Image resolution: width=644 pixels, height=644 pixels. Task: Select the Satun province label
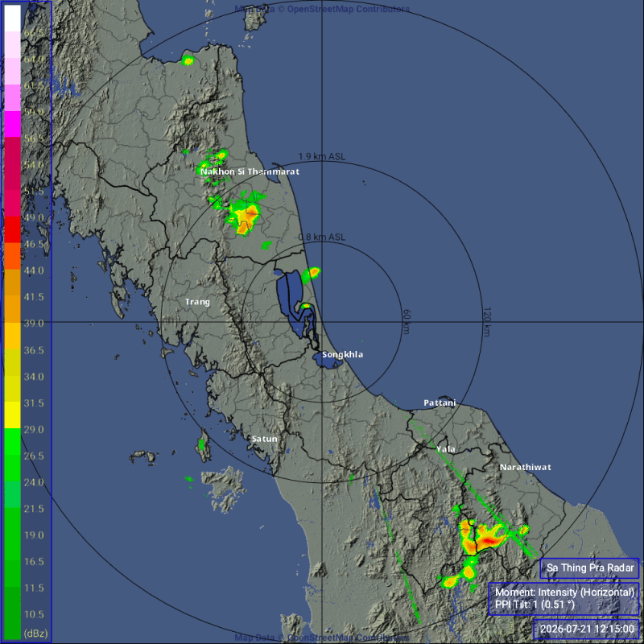pyautogui.click(x=264, y=439)
